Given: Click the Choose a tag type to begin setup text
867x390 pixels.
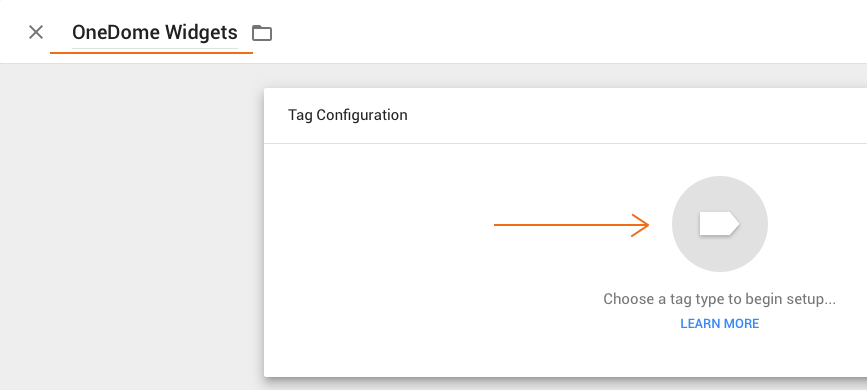Looking at the screenshot, I should click(719, 299).
